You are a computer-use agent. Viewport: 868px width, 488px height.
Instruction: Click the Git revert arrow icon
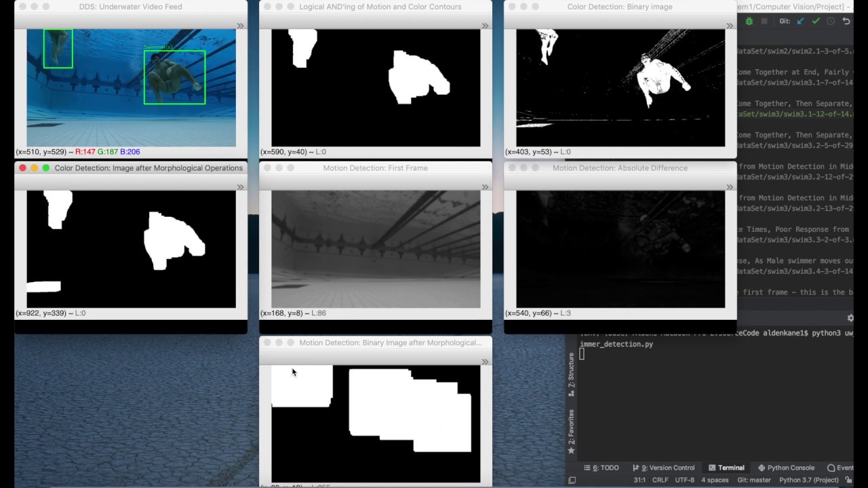click(x=846, y=21)
